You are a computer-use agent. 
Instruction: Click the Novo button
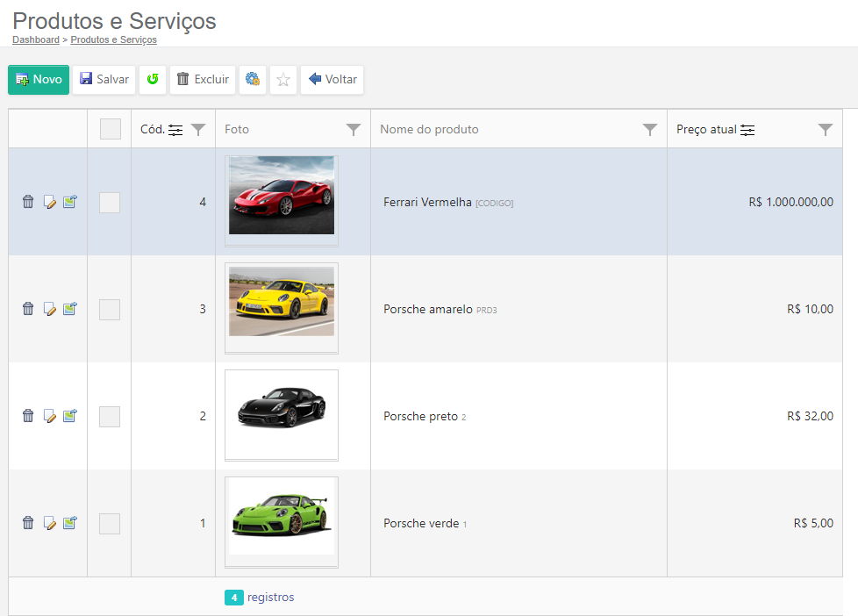(39, 80)
